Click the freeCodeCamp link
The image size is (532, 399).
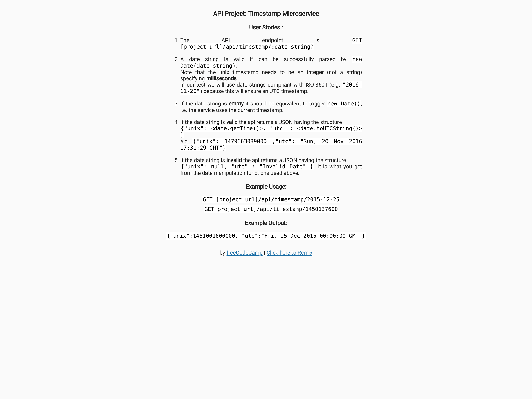point(244,253)
